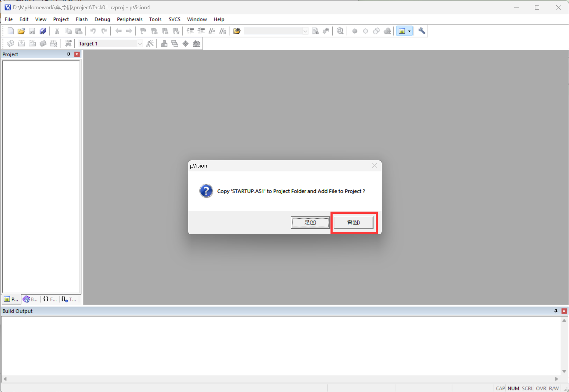Viewport: 569px width, 392px height.
Task: Open the File menu
Action: pyautogui.click(x=9, y=19)
